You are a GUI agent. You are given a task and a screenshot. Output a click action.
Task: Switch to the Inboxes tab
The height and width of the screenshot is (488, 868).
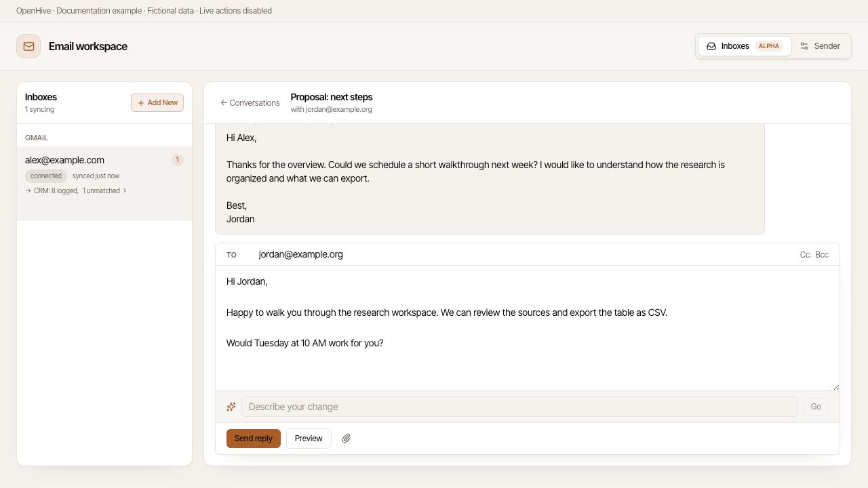pos(744,46)
